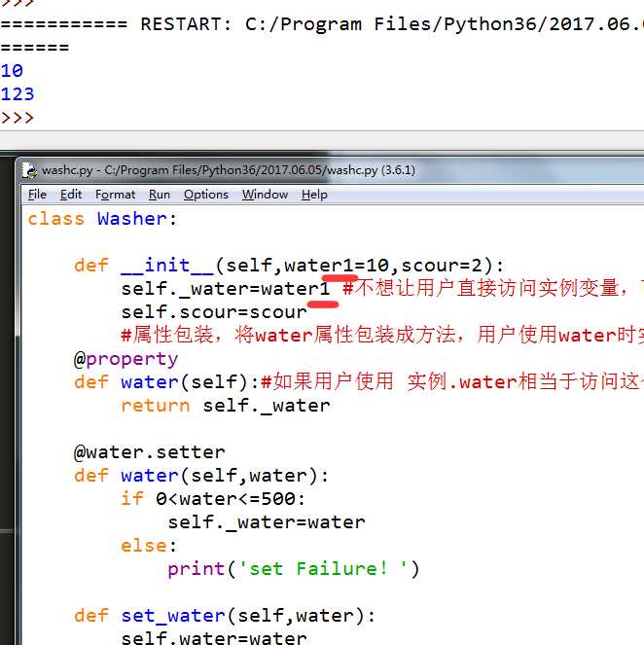Click the '#属性包装' comment line
Image resolution: width=644 pixels, height=645 pixels.
click(382, 336)
